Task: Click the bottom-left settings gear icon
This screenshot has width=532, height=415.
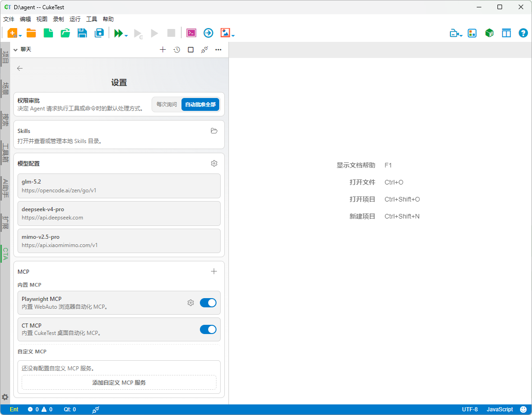Action: click(5, 397)
